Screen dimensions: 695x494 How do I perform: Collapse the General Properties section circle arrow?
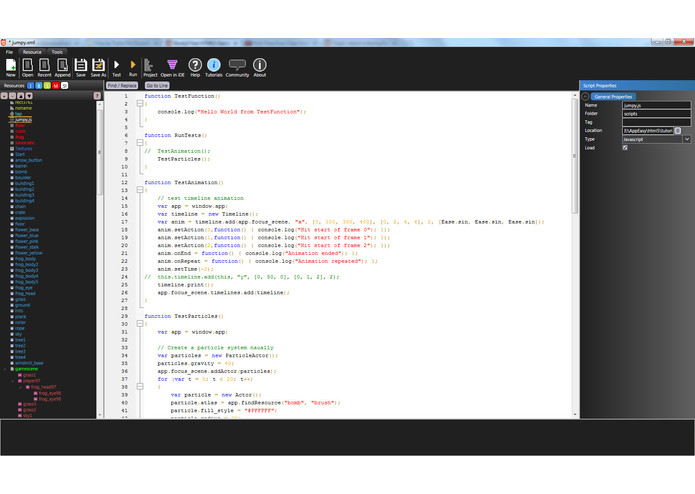click(585, 97)
